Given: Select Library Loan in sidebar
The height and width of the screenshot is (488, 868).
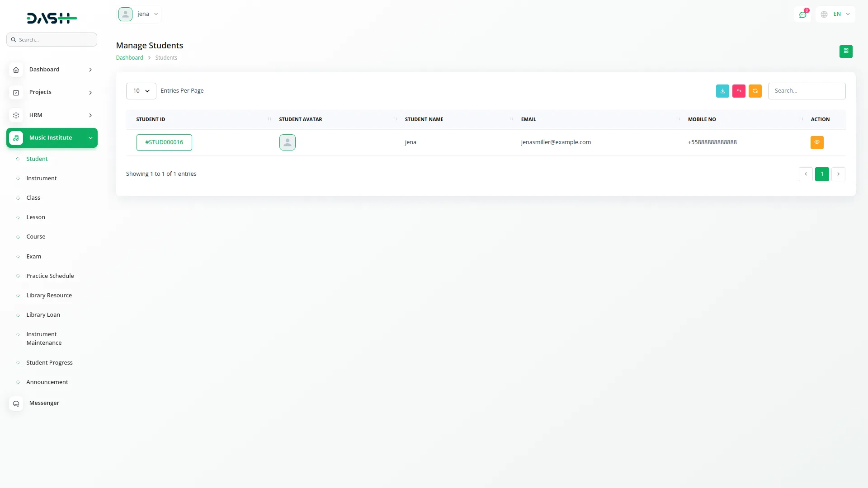Looking at the screenshot, I should click(43, 315).
